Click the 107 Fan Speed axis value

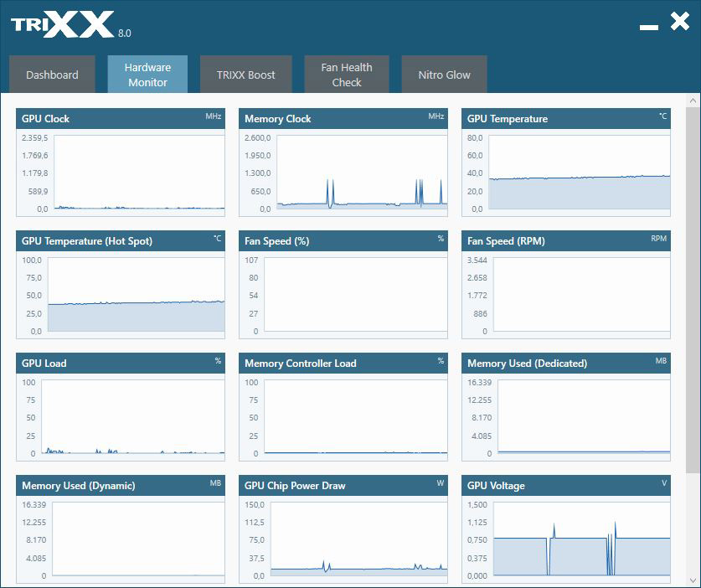click(251, 260)
